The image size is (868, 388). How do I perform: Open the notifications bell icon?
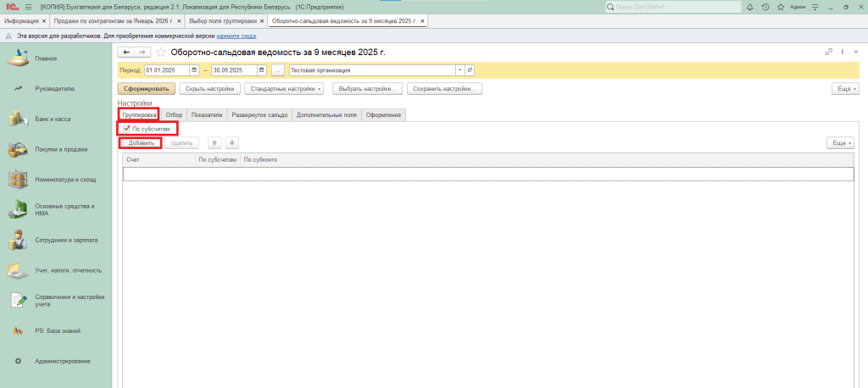click(751, 7)
